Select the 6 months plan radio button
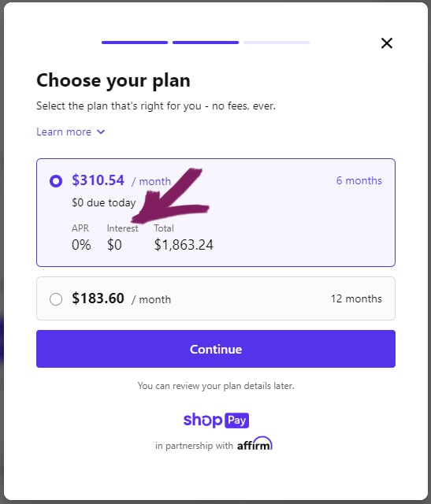This screenshot has width=431, height=504. (56, 181)
